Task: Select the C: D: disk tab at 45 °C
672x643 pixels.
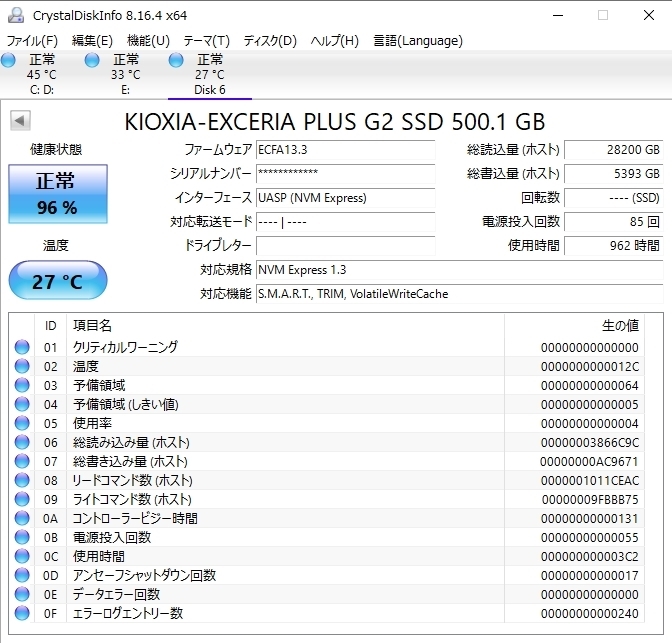Action: point(42,75)
